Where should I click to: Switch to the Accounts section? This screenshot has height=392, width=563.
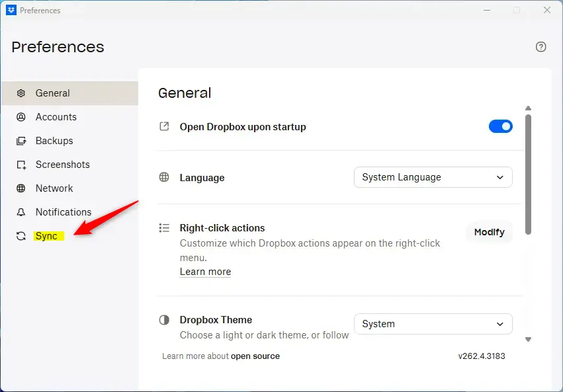[x=69, y=117]
